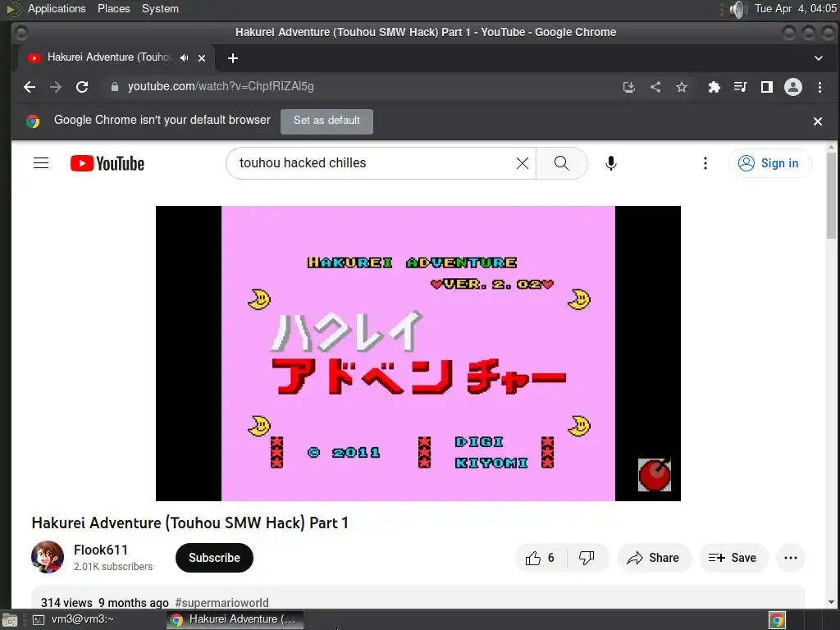The image size is (840, 630).
Task: Click the address bar URL
Action: coord(221,86)
